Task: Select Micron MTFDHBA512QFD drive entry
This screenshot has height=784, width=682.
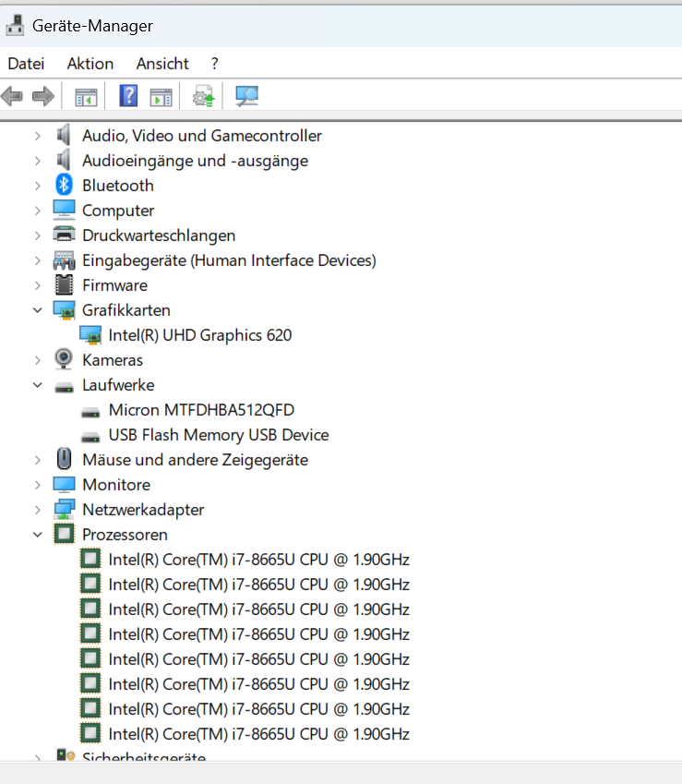Action: click(x=201, y=410)
